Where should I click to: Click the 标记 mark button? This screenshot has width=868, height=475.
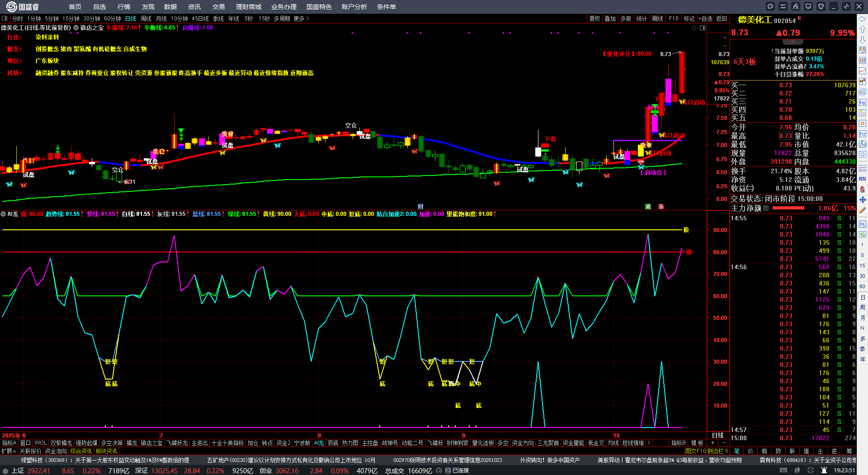[689, 19]
